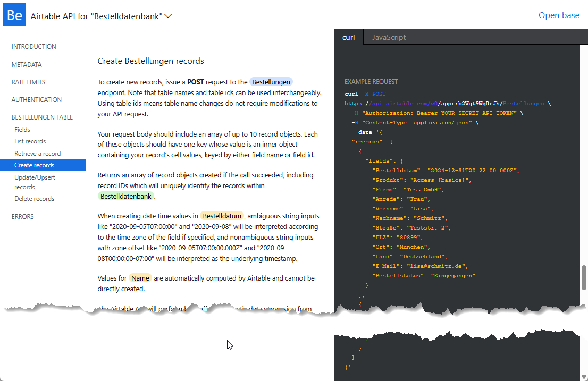This screenshot has height=381, width=588.
Task: Click the blue "Be" base icon
Action: coord(14,14)
